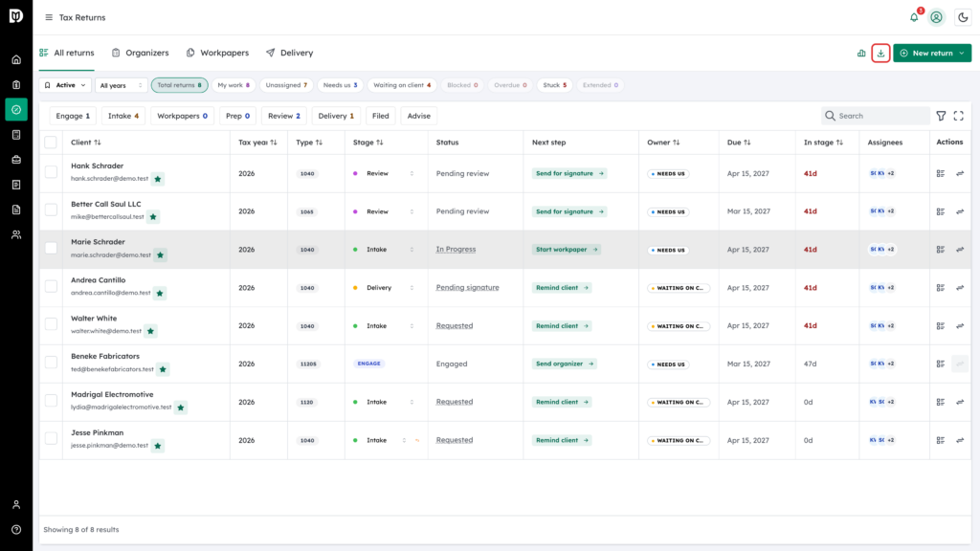Screen dimensions: 980x551
Task: Click the download export icon
Action: (x=880, y=54)
